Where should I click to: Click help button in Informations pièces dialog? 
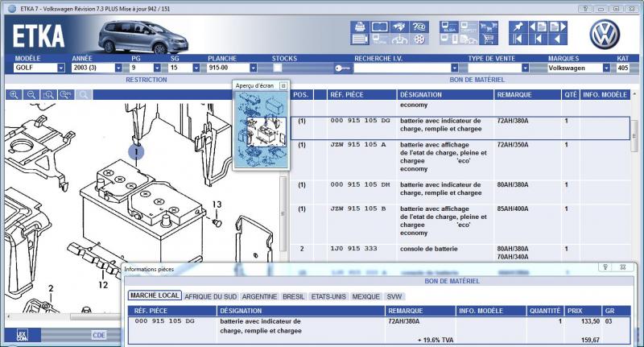pos(605,267)
